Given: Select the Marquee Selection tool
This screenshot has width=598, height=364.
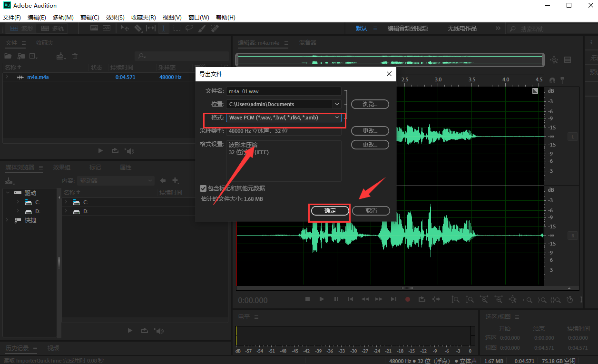Looking at the screenshot, I should point(176,29).
